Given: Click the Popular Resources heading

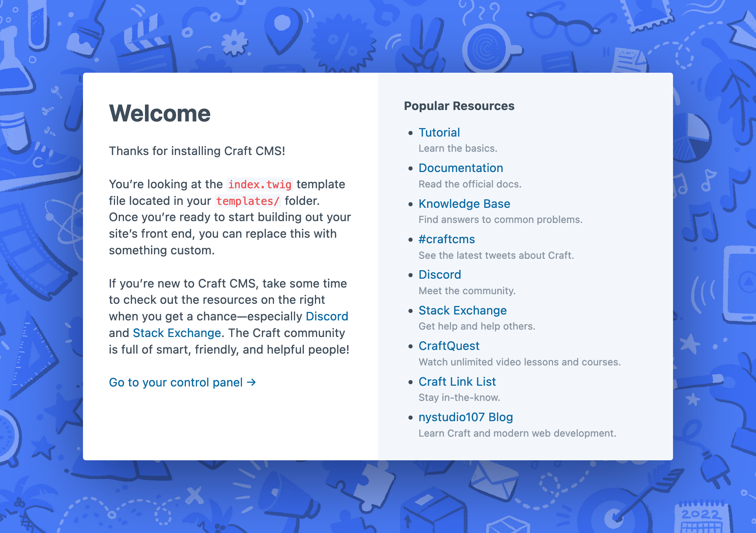Looking at the screenshot, I should pyautogui.click(x=460, y=106).
